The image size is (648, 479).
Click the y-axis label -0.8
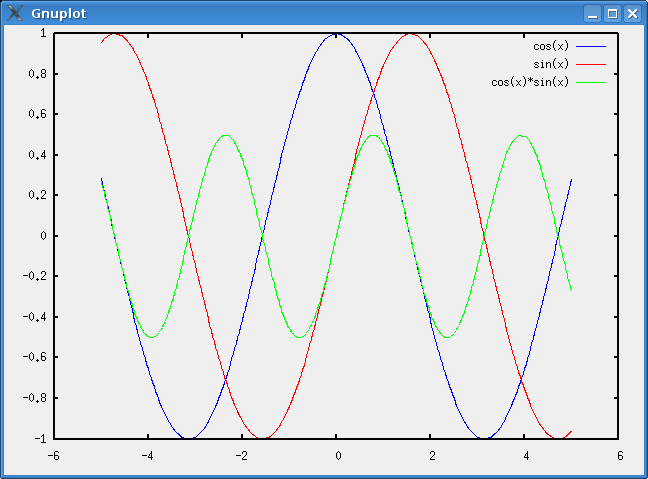click(x=34, y=398)
